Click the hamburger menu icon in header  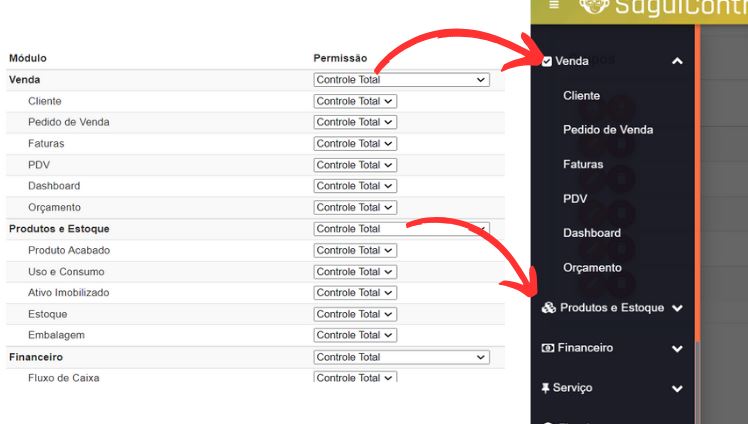pyautogui.click(x=554, y=6)
